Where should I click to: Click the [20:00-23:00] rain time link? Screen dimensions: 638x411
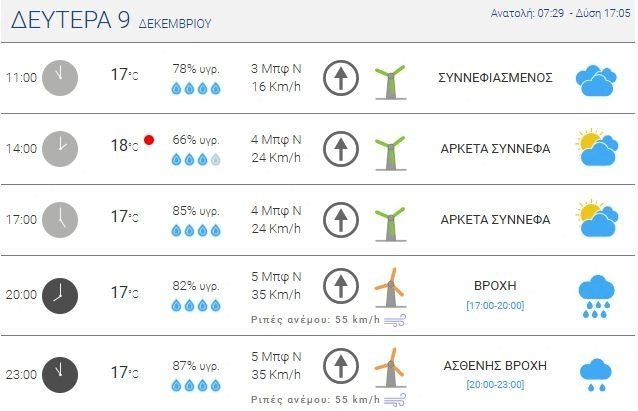click(x=495, y=383)
